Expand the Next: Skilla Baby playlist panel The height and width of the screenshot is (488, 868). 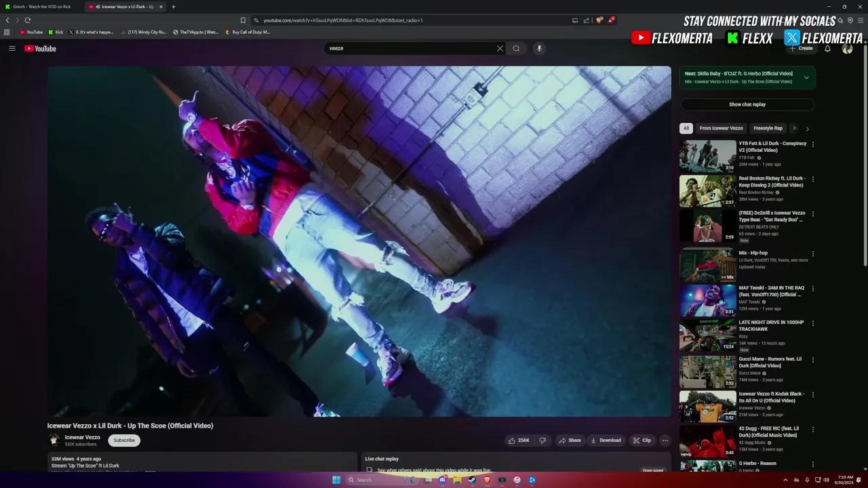click(806, 77)
